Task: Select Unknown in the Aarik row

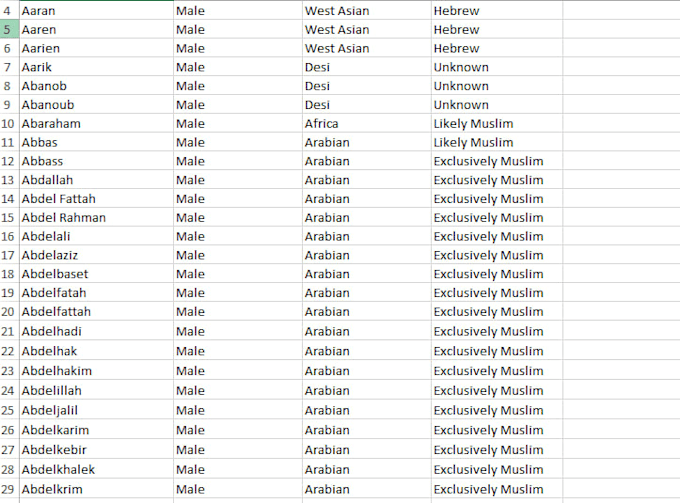Action: click(x=497, y=67)
